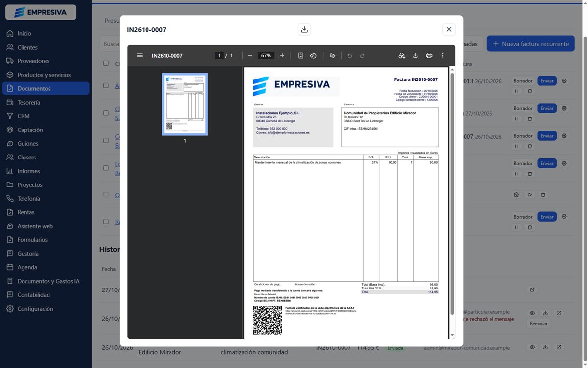Download invoice IN2610-0007 from modal header
The height and width of the screenshot is (368, 588).
pos(304,29)
